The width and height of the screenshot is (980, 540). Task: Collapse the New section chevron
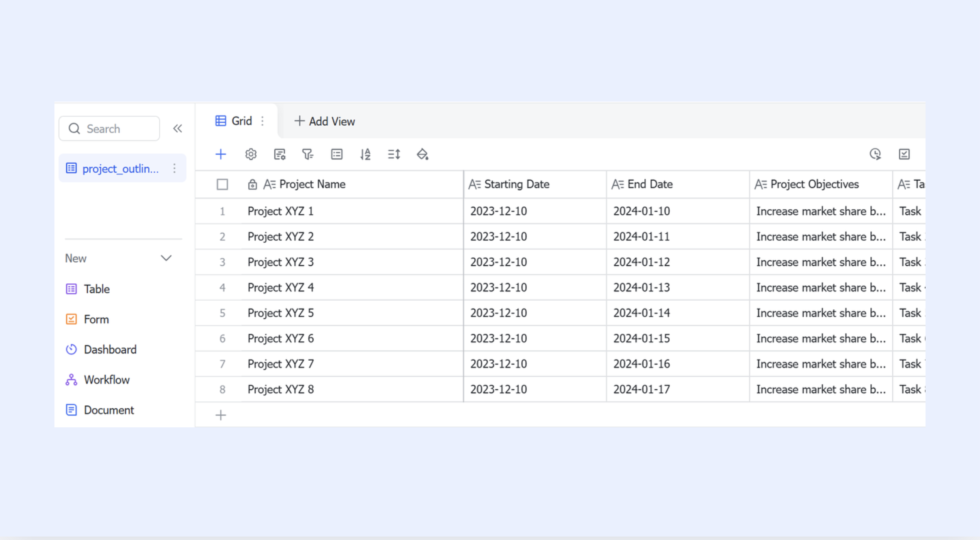[166, 258]
